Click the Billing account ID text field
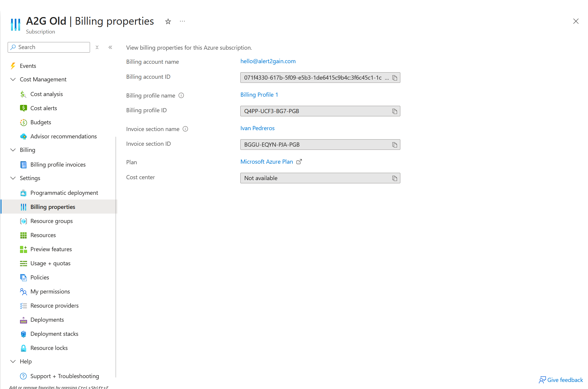 click(320, 78)
